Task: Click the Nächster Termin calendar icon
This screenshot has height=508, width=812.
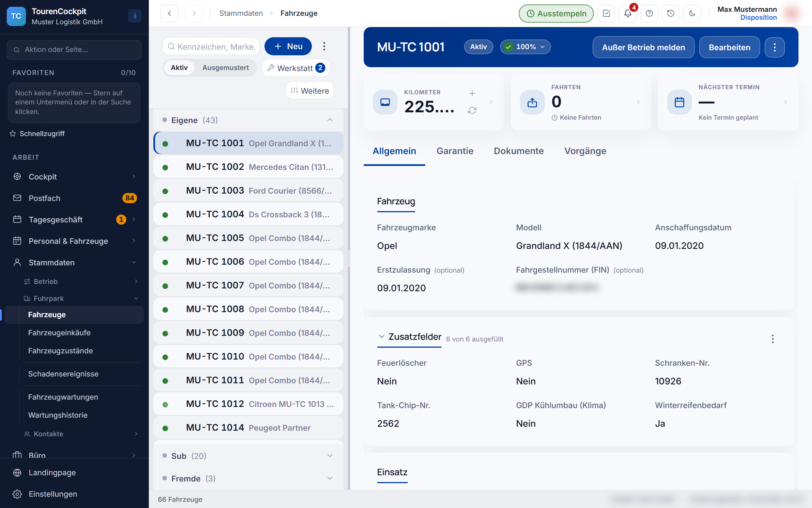Action: click(x=679, y=102)
